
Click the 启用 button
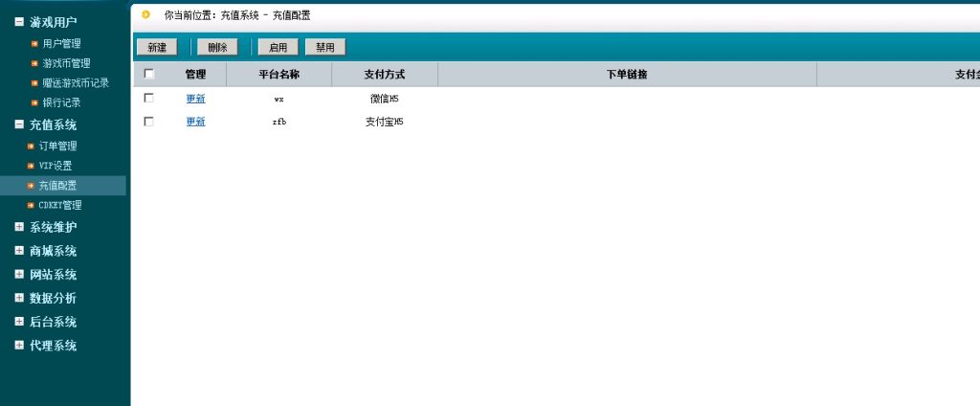click(x=278, y=47)
